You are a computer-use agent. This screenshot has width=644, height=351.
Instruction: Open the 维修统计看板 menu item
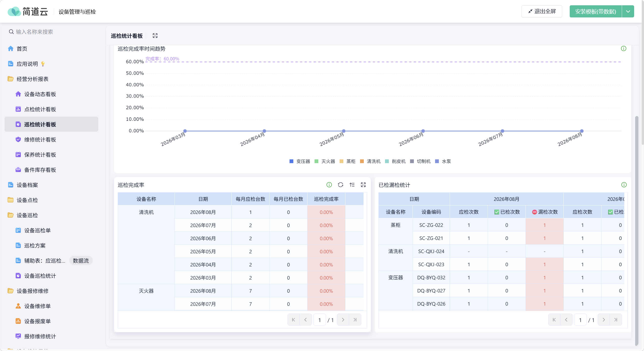40,140
